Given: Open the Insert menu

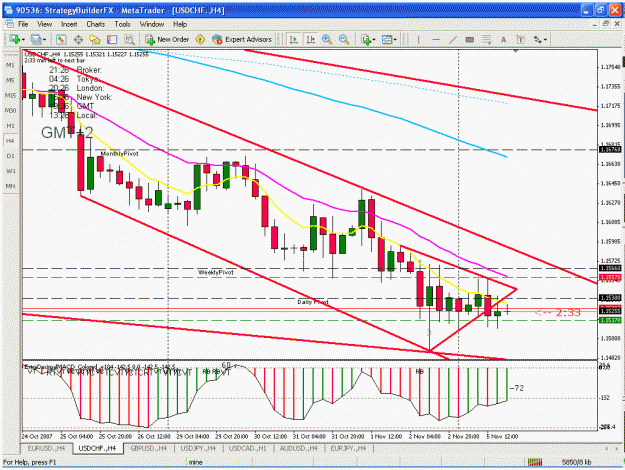Looking at the screenshot, I should pyautogui.click(x=69, y=24).
